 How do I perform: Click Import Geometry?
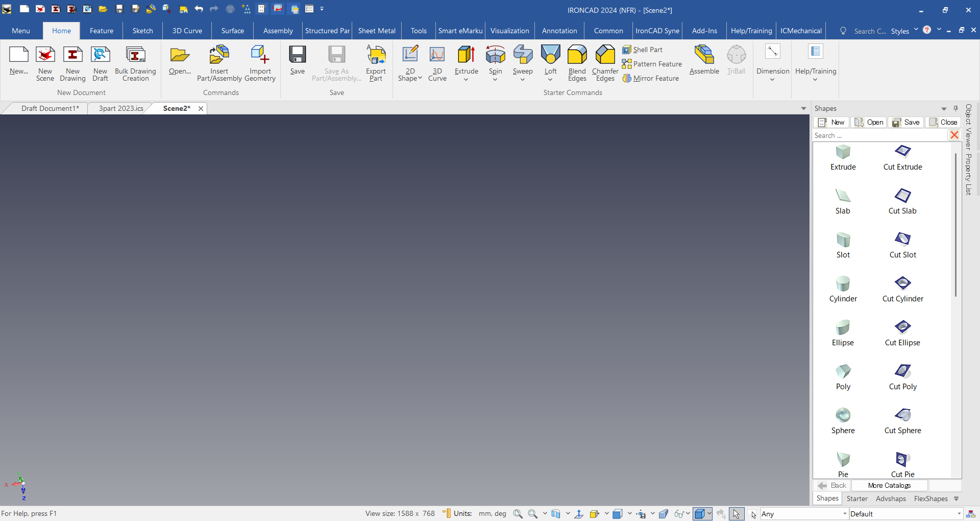pos(260,63)
